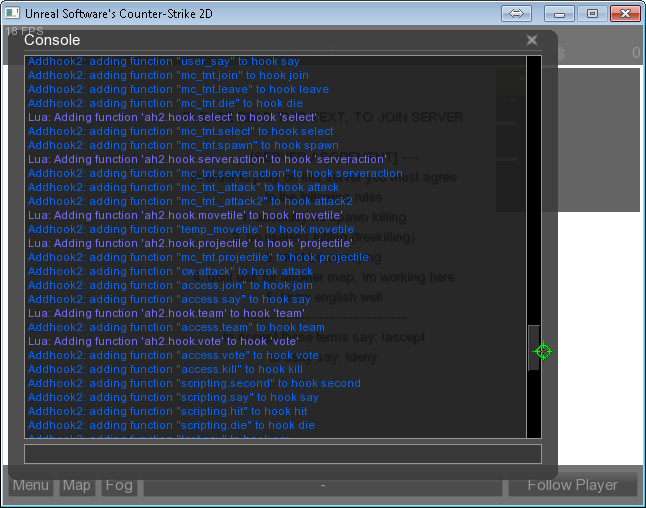
Task: Select the line '"access.join" to hook join'
Action: click(170, 286)
